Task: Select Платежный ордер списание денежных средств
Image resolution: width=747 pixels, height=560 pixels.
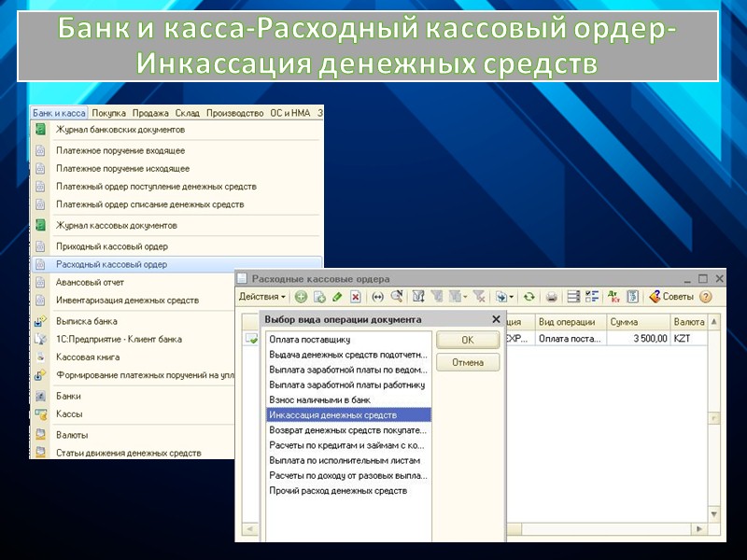Action: [176, 204]
